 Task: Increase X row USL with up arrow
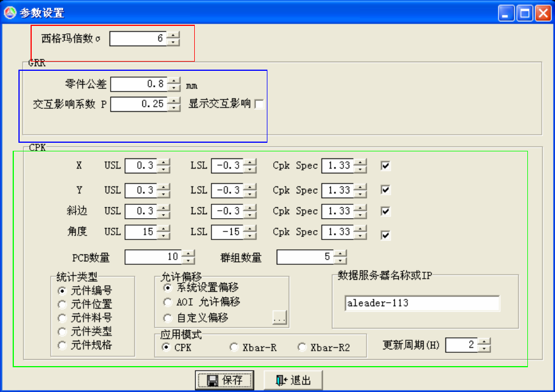point(164,162)
